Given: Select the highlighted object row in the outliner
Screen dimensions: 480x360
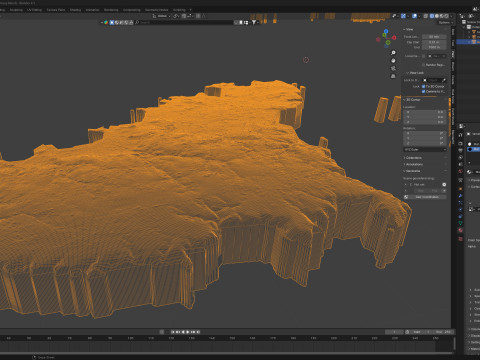Looking at the screenshot, I should pos(468,42).
